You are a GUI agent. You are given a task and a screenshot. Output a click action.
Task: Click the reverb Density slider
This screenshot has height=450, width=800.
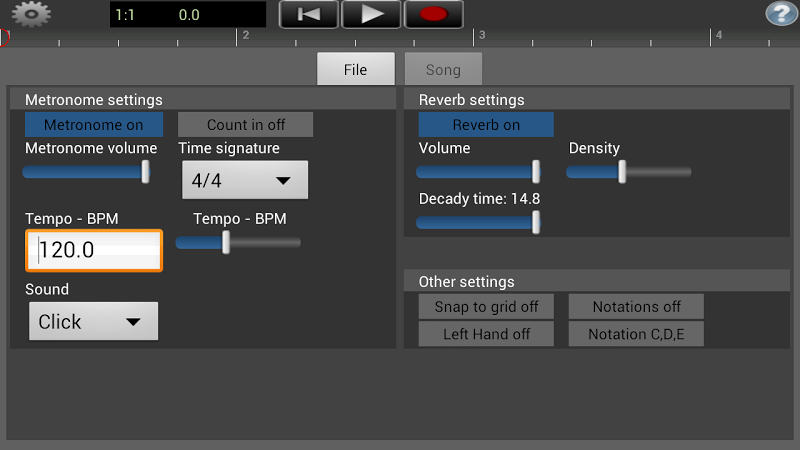[x=629, y=172]
